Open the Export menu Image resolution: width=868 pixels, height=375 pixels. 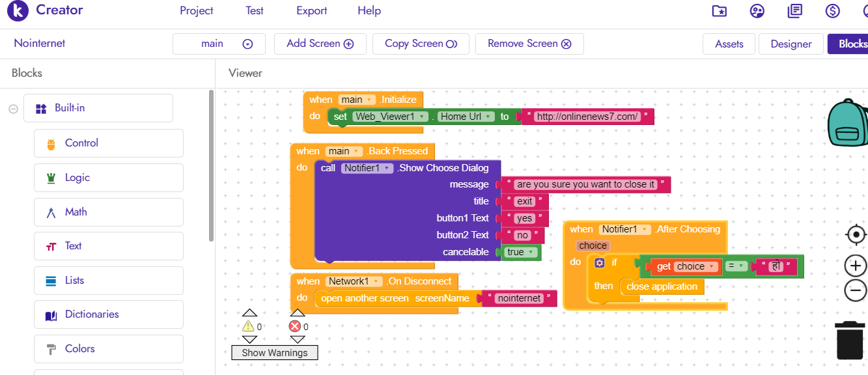point(311,11)
